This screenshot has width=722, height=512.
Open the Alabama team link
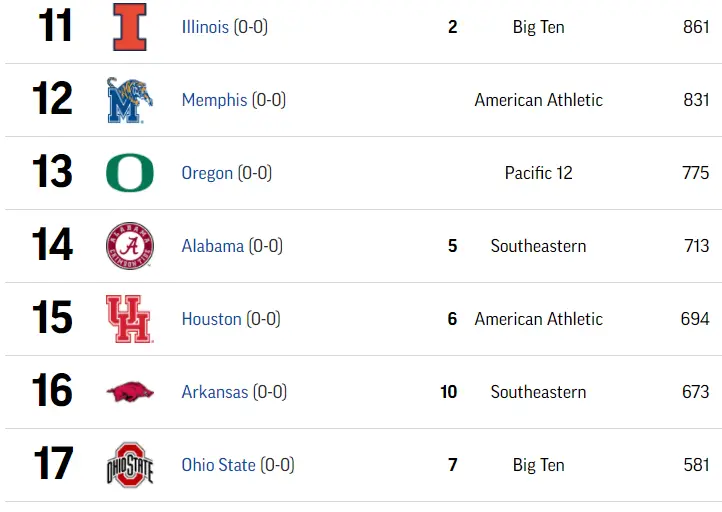coord(212,246)
